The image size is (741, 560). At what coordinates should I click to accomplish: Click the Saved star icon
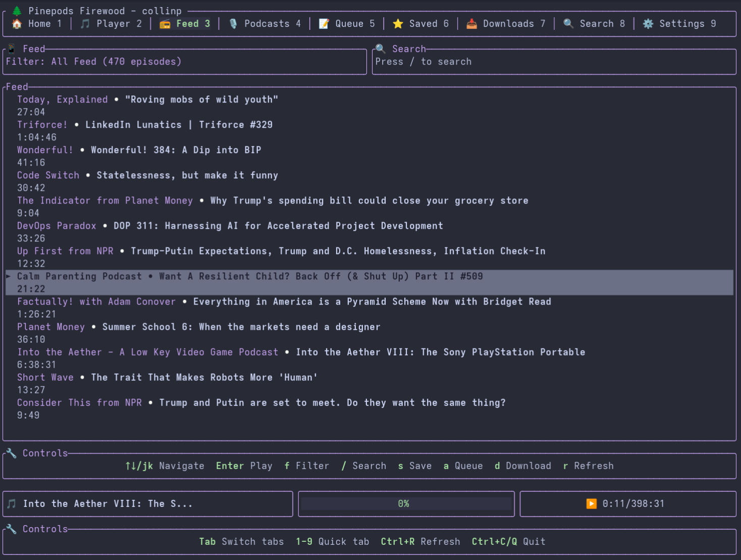click(398, 24)
